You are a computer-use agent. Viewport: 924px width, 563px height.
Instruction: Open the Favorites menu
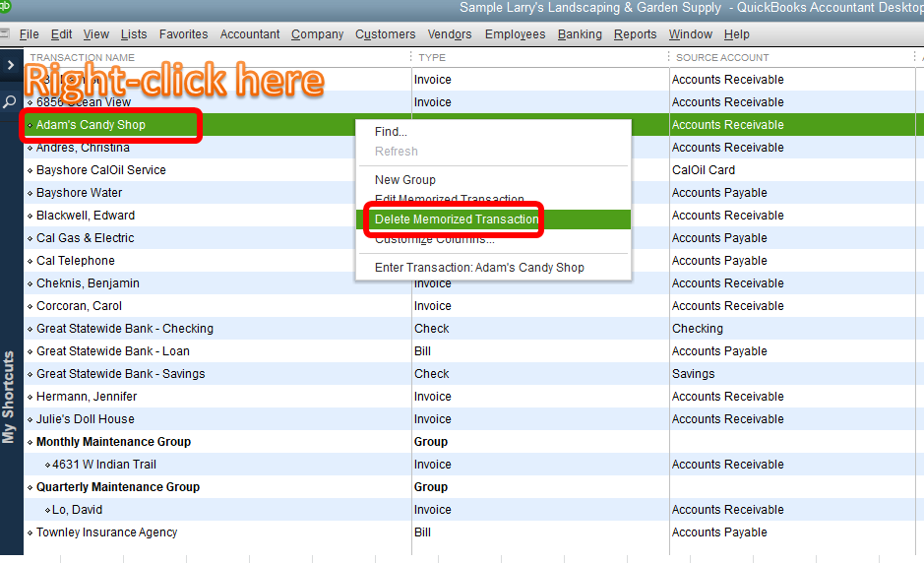click(183, 34)
